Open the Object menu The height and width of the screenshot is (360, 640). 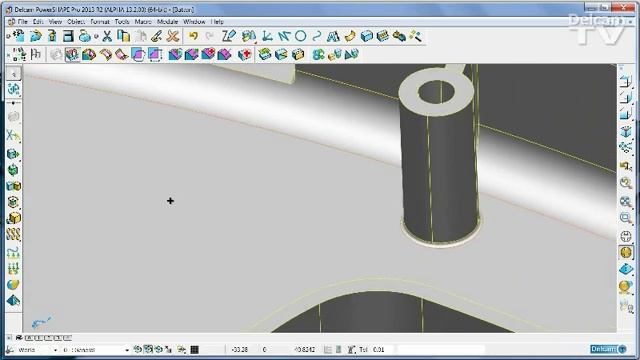76,22
